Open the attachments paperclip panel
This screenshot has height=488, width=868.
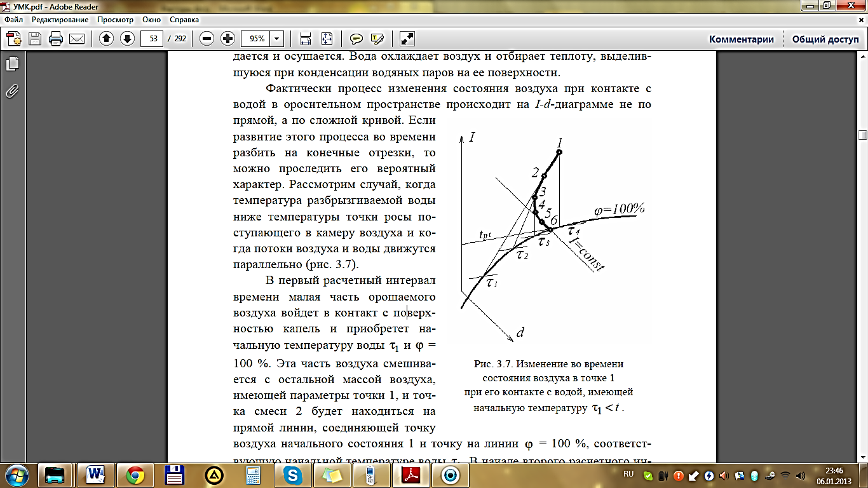pos(13,91)
